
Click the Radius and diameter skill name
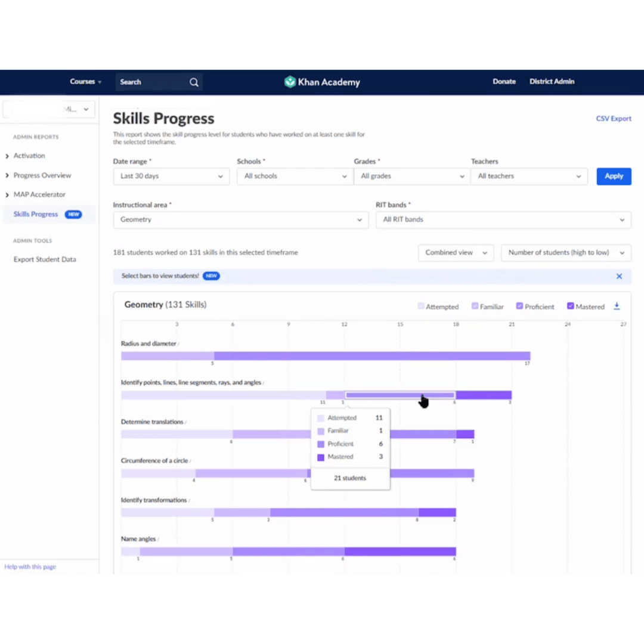point(148,344)
